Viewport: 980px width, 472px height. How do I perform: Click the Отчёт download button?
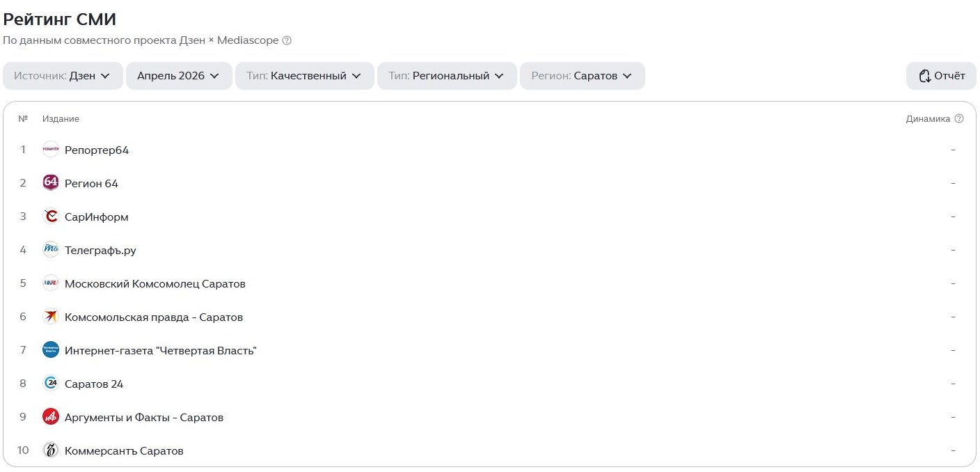942,76
